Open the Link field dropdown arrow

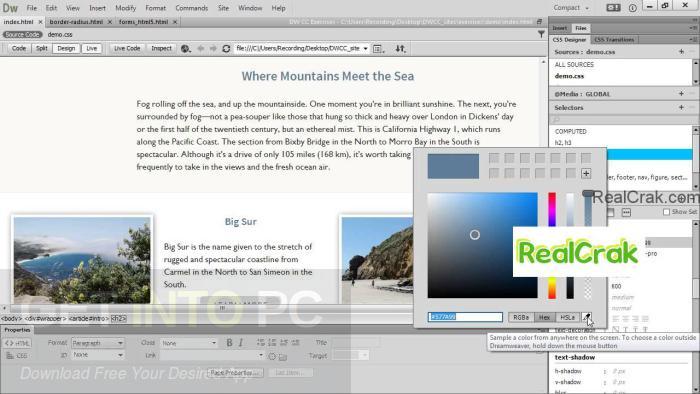tap(261, 356)
